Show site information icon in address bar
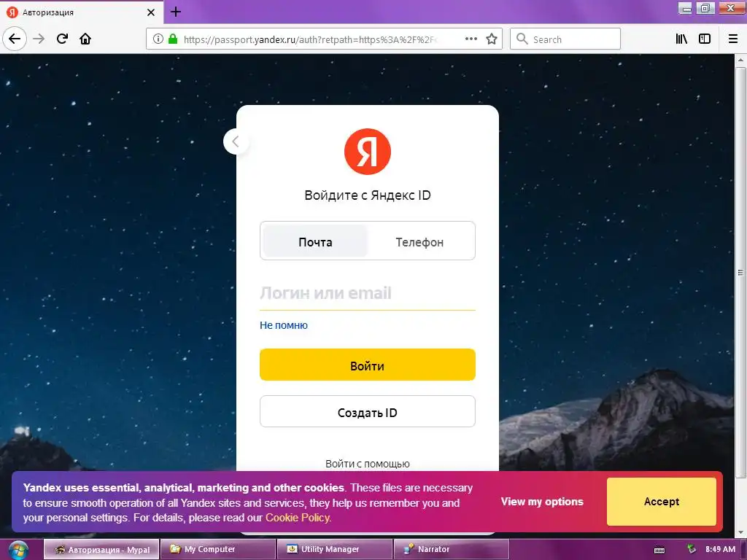 click(158, 39)
